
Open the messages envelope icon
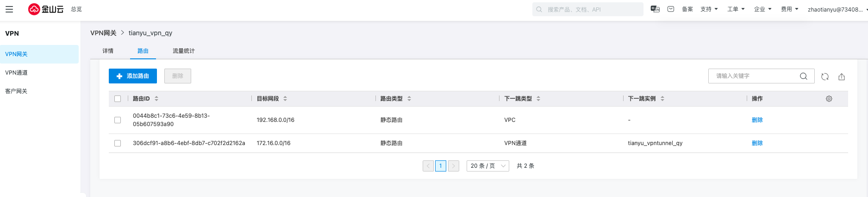pos(671,9)
